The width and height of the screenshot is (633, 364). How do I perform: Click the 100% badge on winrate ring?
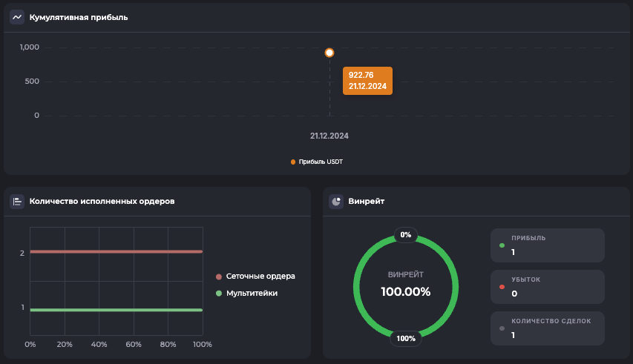406,339
